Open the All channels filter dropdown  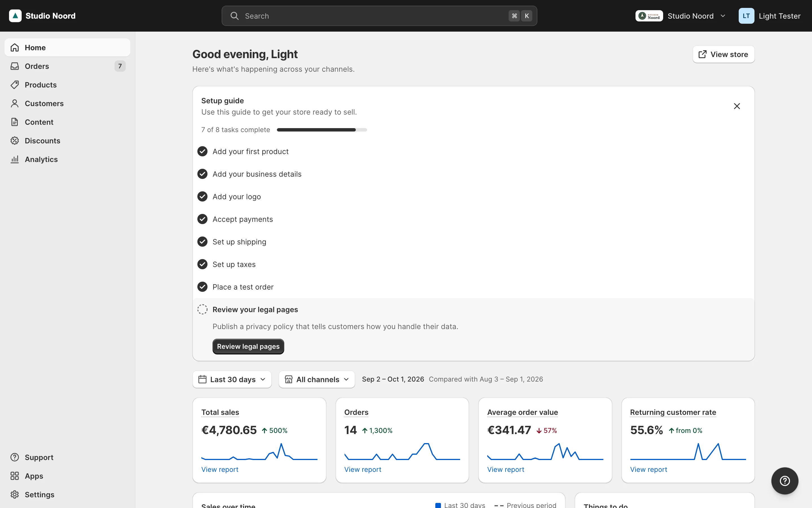pos(317,379)
